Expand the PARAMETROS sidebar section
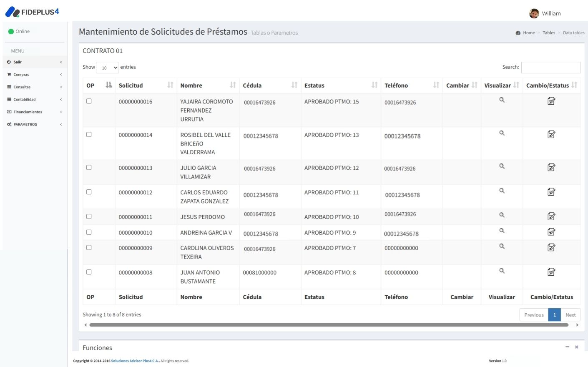The height and width of the screenshot is (367, 588). click(x=26, y=124)
